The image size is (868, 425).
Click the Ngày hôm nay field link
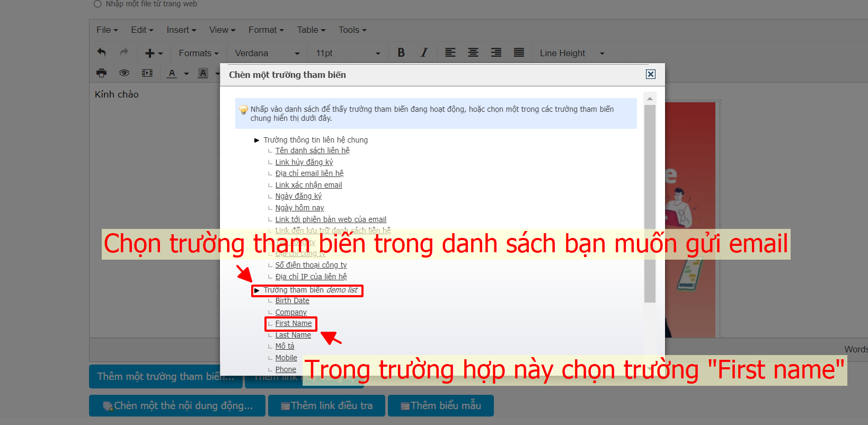coord(299,208)
